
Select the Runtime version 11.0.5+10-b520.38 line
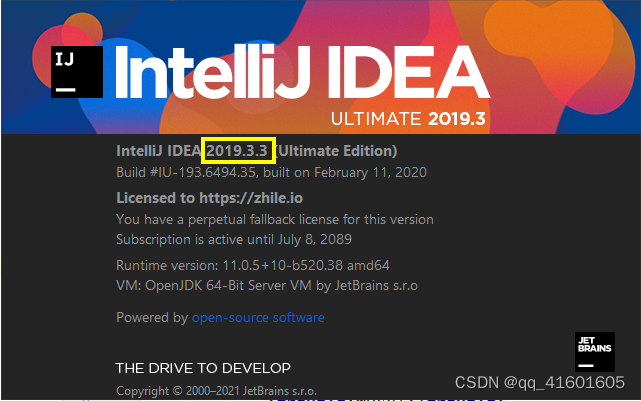253,265
